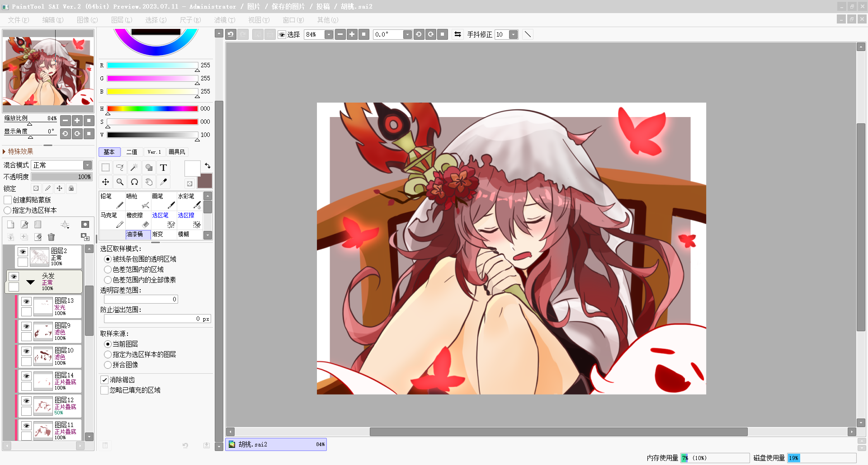Hide layer 图层13 using eye icon
The width and height of the screenshot is (868, 465).
26,301
